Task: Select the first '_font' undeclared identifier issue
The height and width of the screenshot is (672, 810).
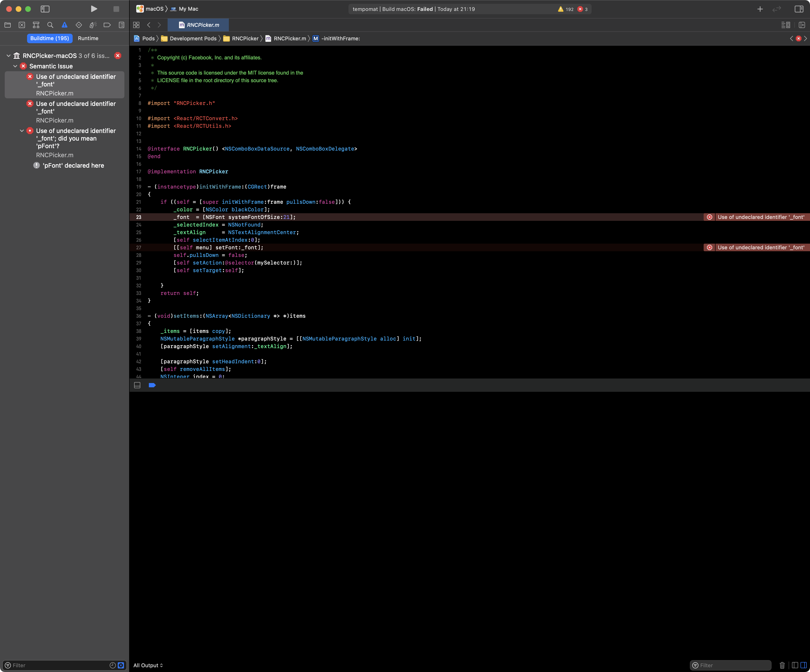Action: 64,85
